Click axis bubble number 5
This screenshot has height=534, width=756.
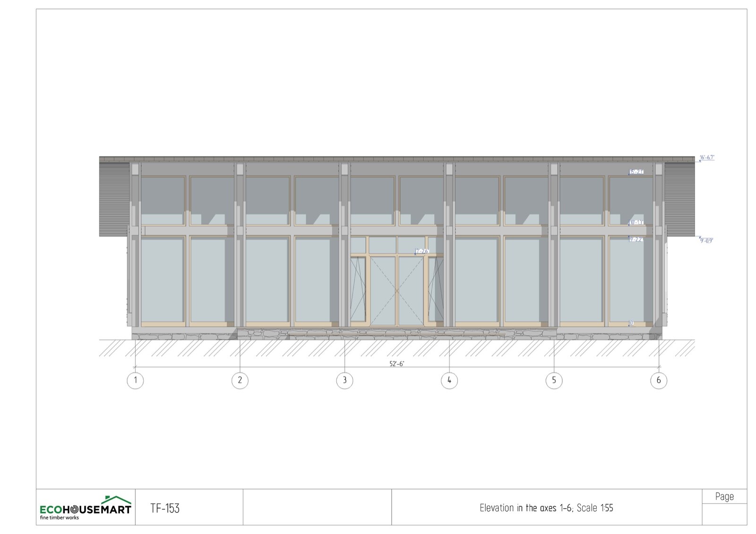pyautogui.click(x=554, y=380)
